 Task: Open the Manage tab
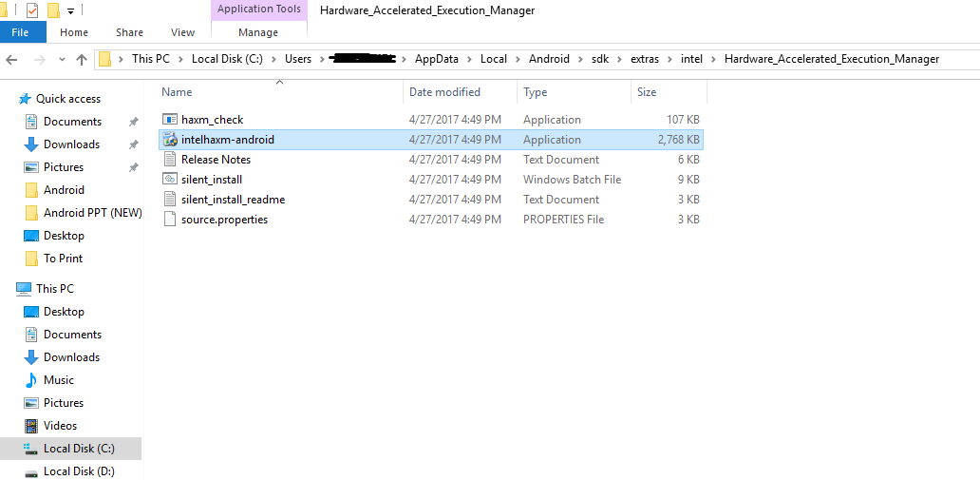tap(258, 32)
